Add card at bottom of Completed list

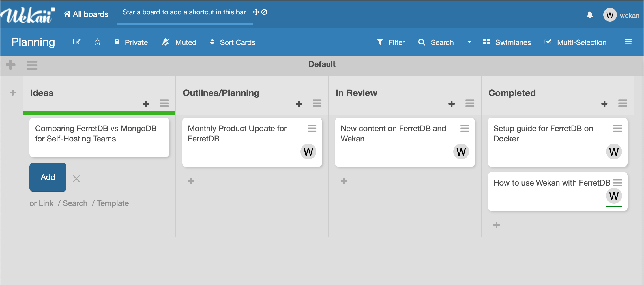tap(497, 225)
